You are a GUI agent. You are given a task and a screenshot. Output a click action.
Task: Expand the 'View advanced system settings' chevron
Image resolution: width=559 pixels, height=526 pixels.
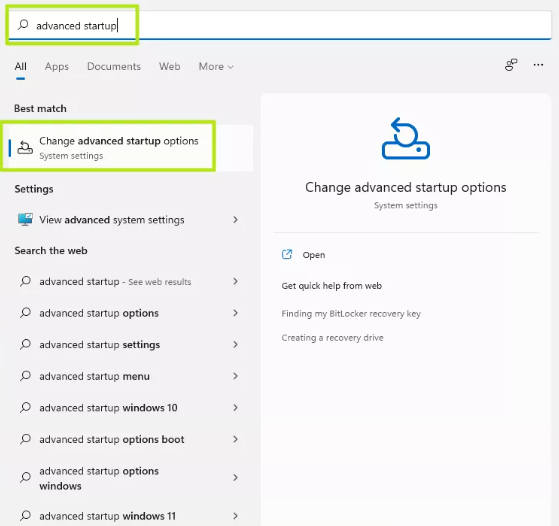(235, 220)
